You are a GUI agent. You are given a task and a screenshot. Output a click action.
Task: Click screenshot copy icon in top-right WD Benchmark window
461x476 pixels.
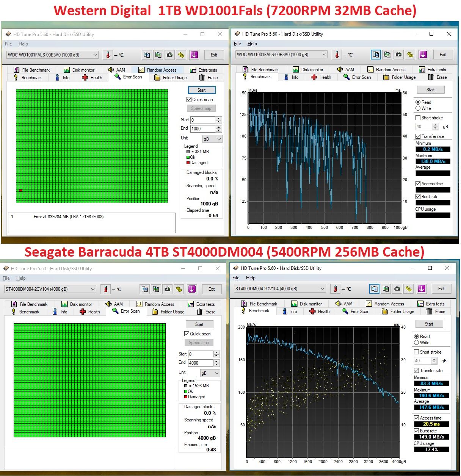pyautogui.click(x=387, y=55)
